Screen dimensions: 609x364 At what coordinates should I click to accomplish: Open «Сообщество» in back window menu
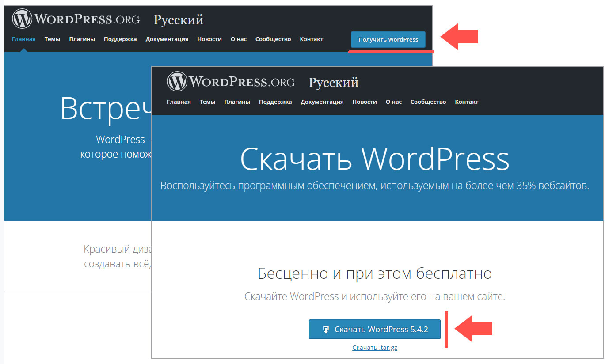tap(273, 39)
